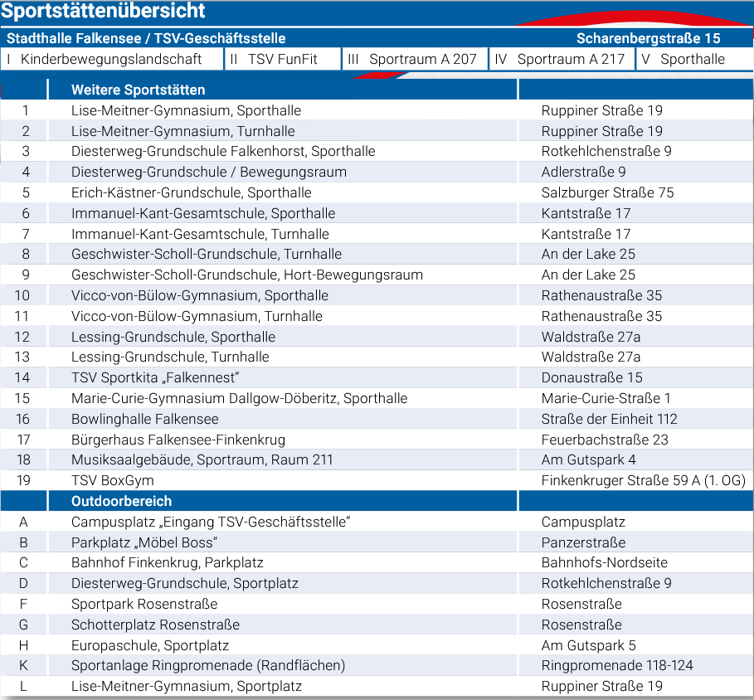754x700 pixels.
Task: Select 'Parkplatz „Möbel Boss“' row
Action: [x=377, y=542]
